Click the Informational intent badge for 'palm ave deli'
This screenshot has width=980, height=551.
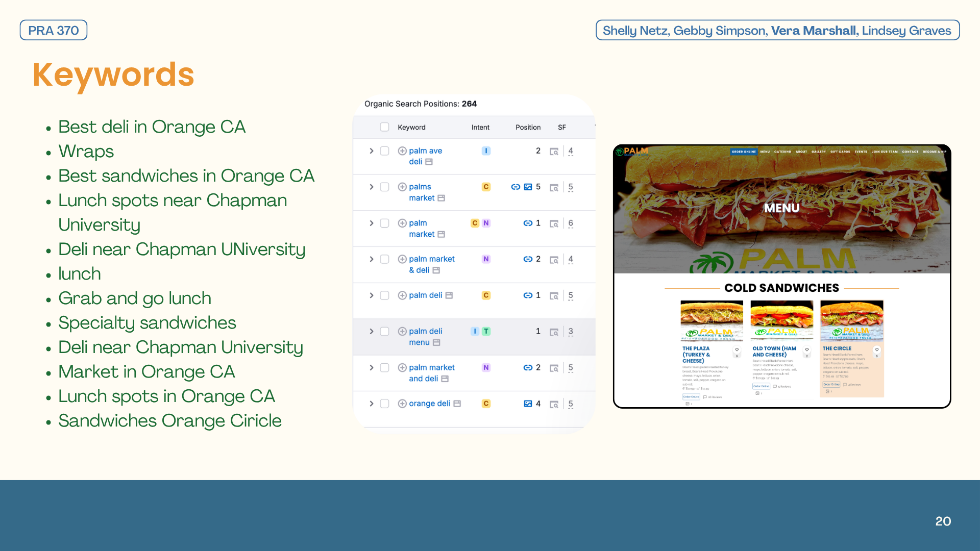point(486,151)
